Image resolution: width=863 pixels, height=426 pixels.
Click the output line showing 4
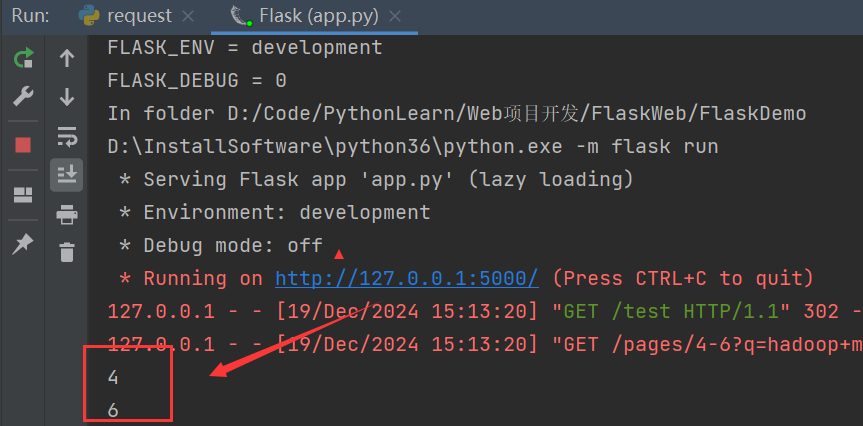[113, 377]
